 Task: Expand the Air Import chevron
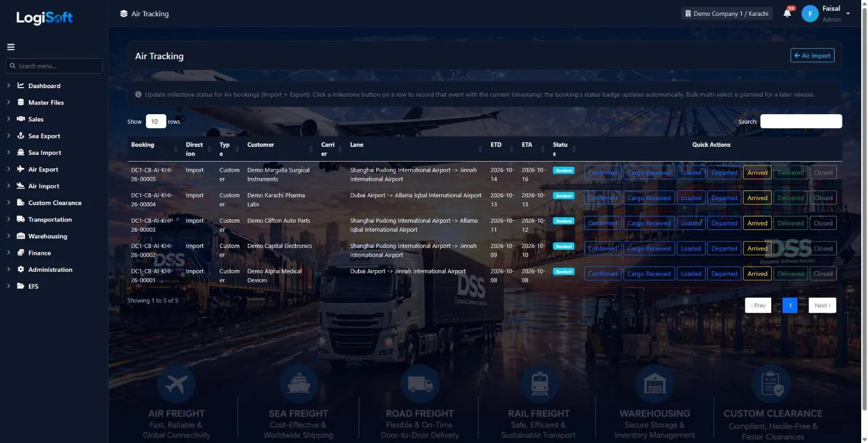click(x=8, y=186)
